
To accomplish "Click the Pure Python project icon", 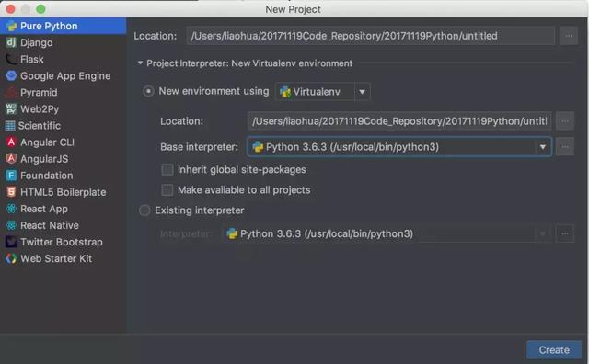I will tap(11, 26).
